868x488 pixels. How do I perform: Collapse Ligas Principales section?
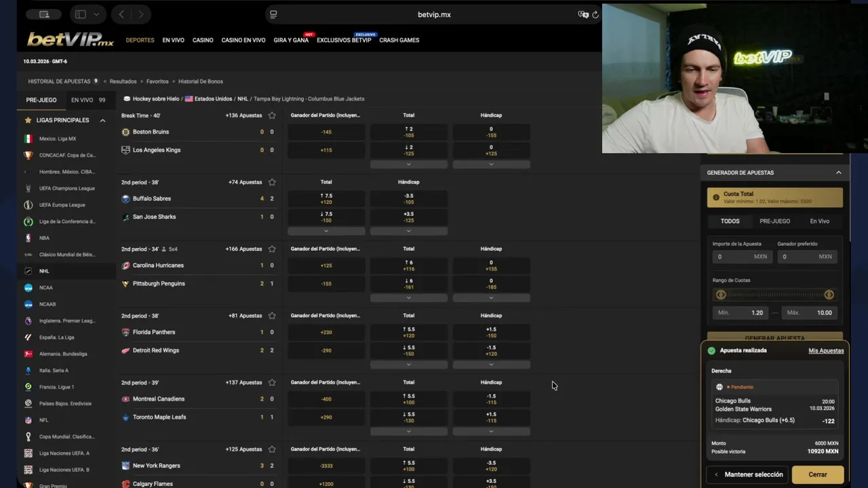click(102, 121)
